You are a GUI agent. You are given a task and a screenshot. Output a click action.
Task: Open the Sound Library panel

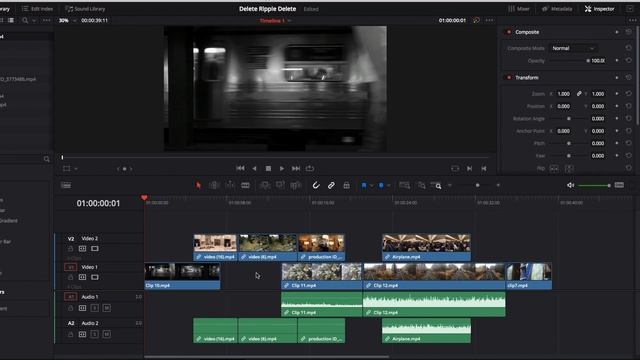85,9
